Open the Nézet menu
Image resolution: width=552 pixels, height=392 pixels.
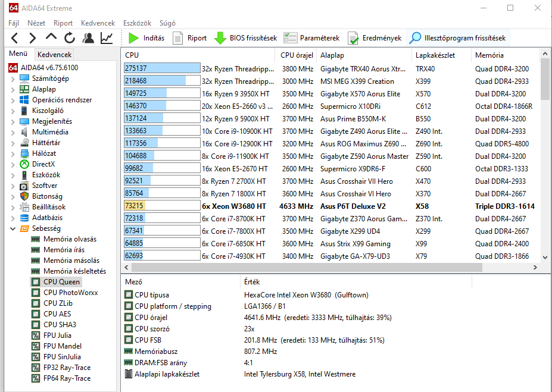36,23
